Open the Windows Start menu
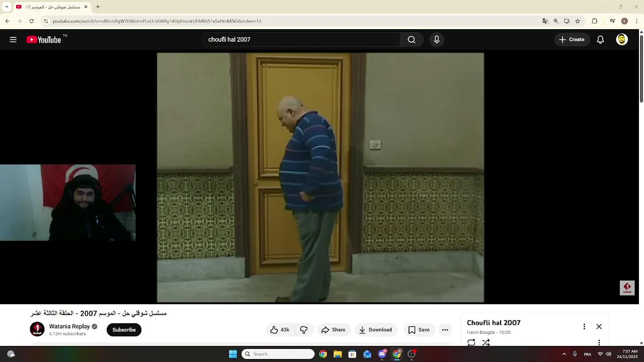 tap(233, 354)
